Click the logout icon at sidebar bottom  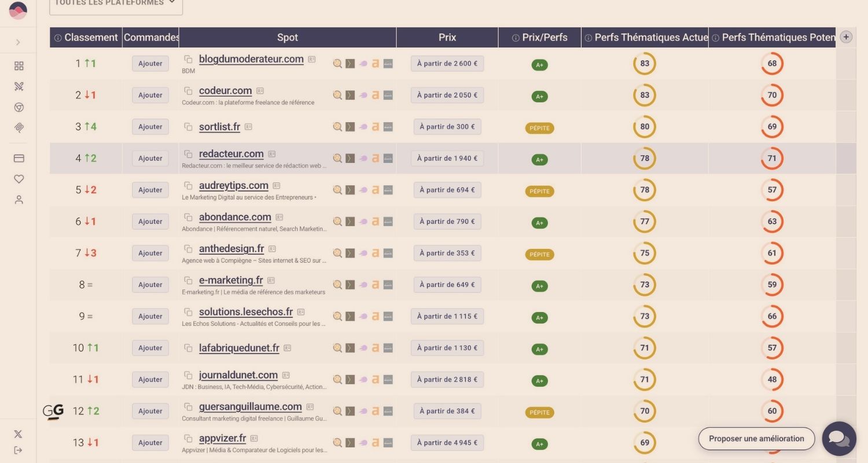[x=18, y=450]
